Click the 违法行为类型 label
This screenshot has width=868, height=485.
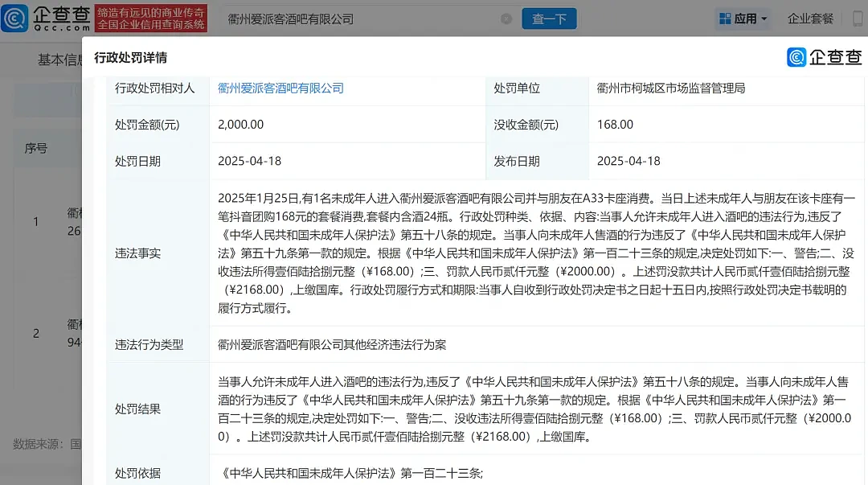[x=149, y=345]
